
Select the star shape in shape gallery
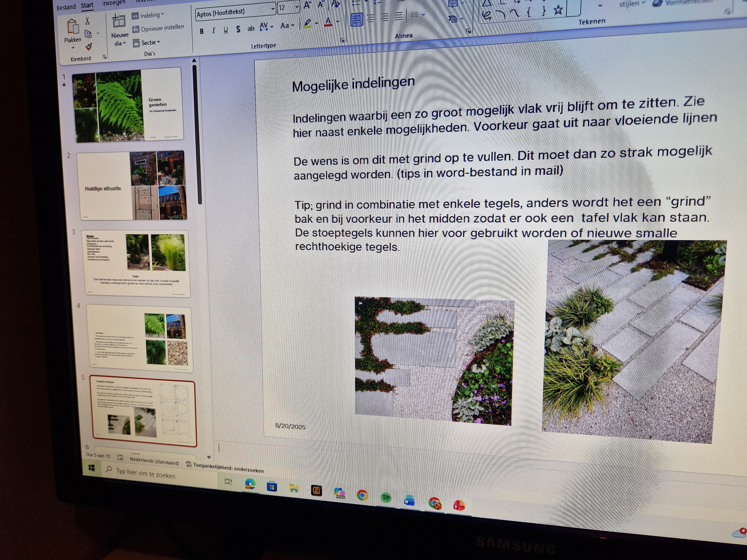tap(558, 10)
